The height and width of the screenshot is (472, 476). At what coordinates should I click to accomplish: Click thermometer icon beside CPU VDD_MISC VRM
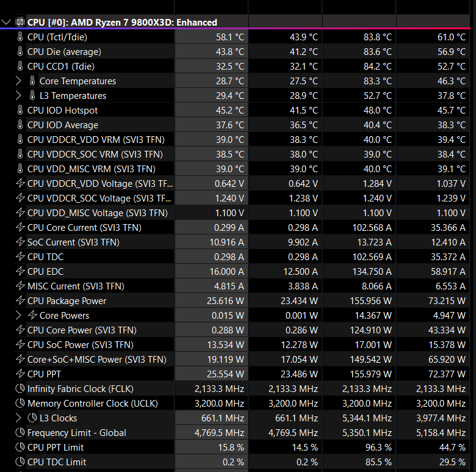click(20, 169)
